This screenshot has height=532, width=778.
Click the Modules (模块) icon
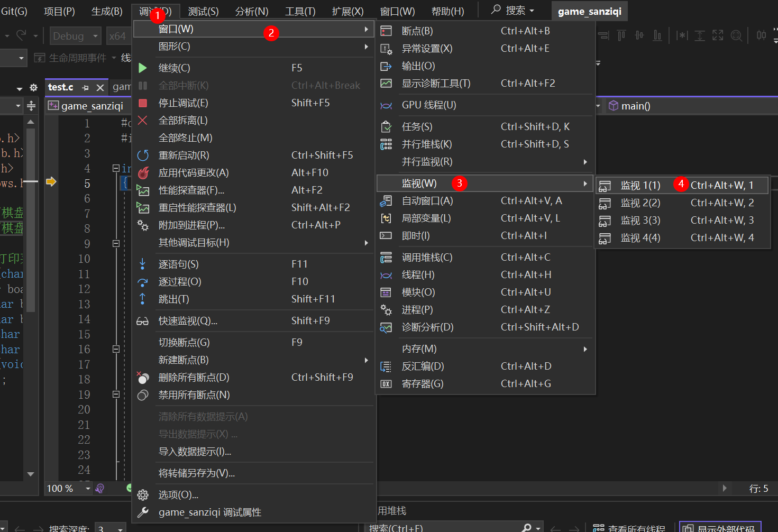[386, 292]
